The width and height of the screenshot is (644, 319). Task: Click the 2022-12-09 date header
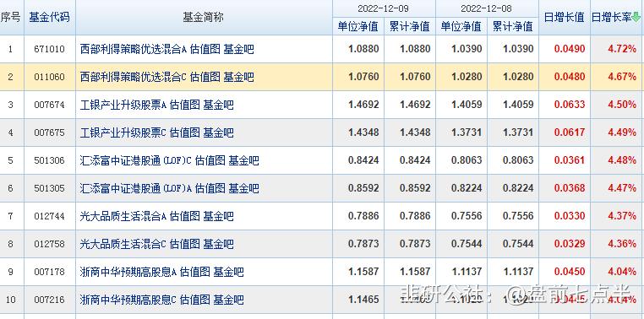(x=383, y=8)
